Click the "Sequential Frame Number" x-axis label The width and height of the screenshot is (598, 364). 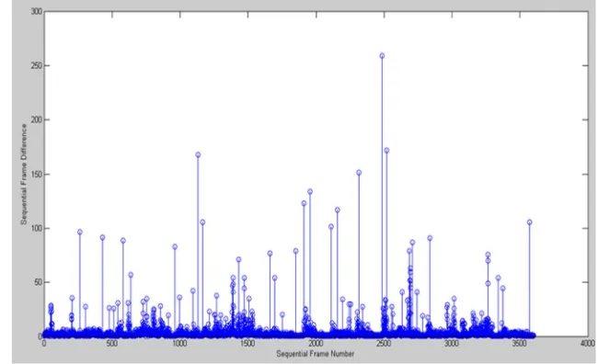click(x=315, y=354)
